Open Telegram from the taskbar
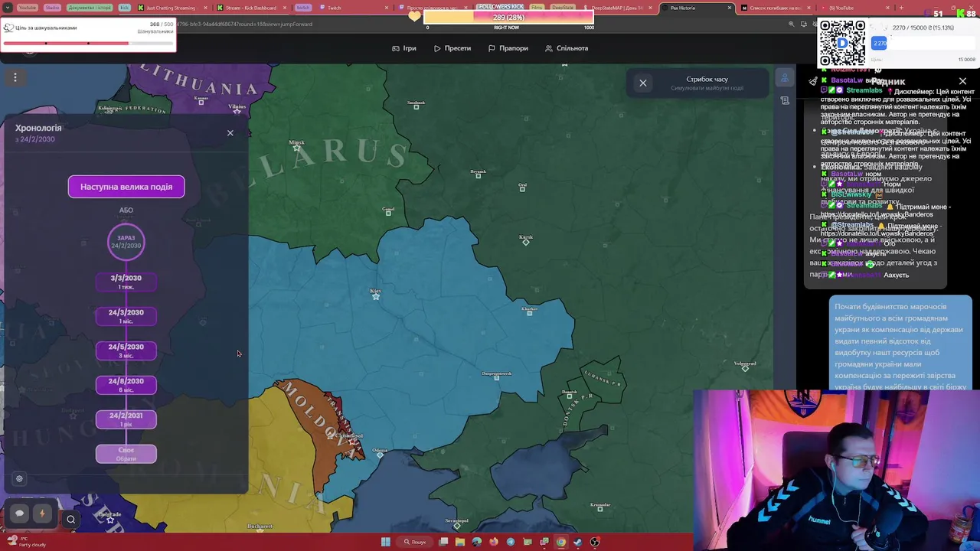 click(x=511, y=542)
